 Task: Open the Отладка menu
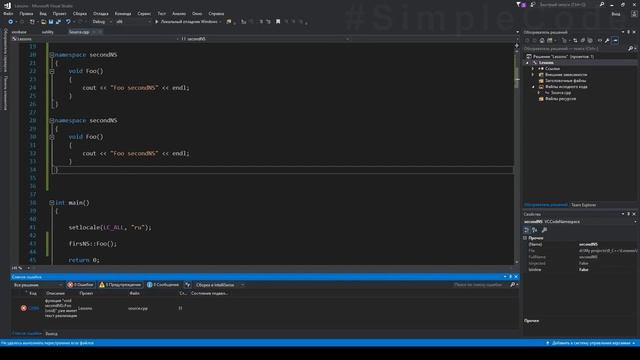tap(100, 13)
